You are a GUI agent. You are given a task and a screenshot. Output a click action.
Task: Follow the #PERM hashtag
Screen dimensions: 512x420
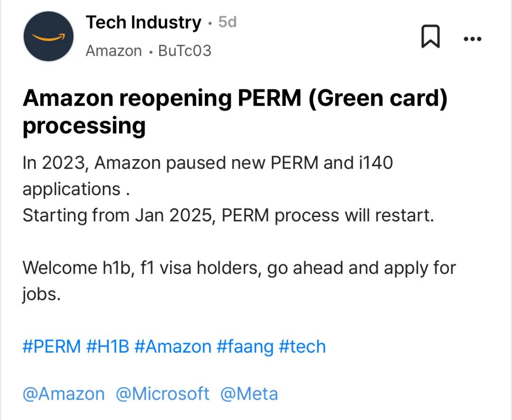(52, 347)
